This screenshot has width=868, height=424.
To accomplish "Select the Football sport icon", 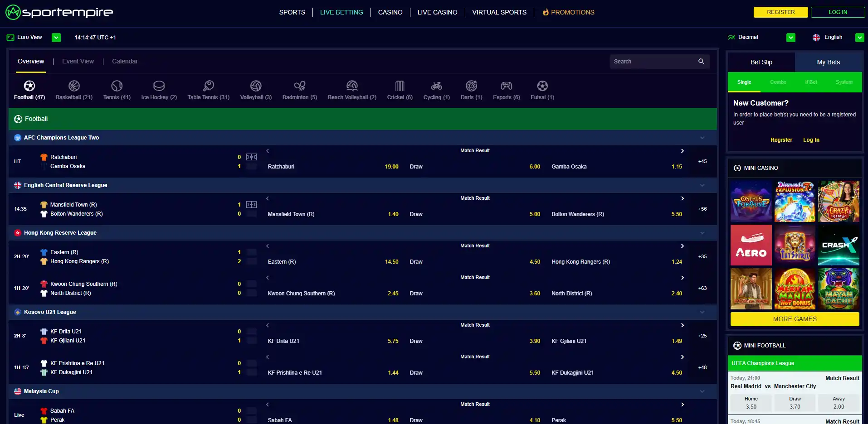I will click(29, 86).
